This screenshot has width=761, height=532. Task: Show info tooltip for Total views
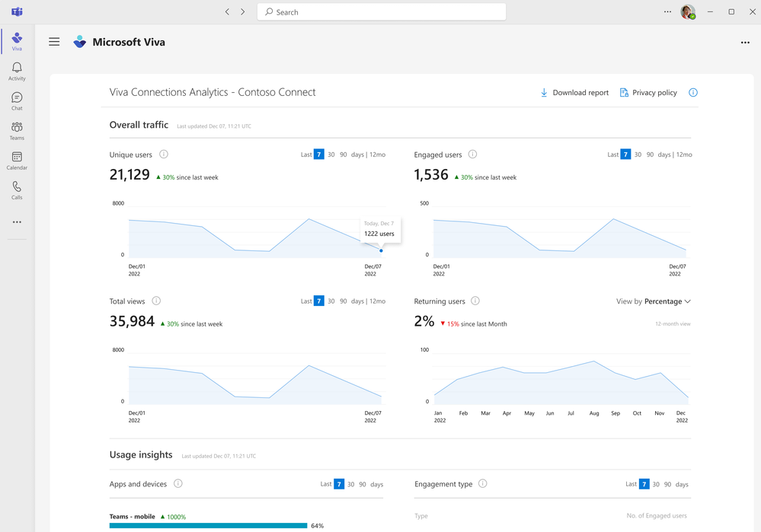(156, 301)
